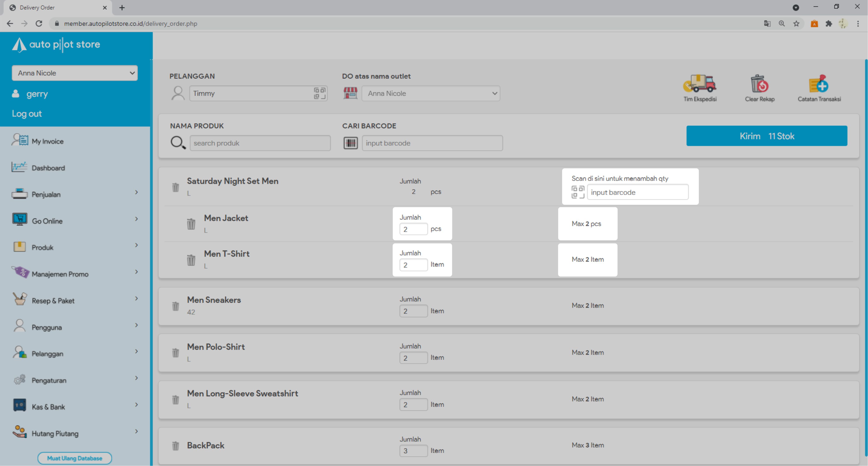868x466 pixels.
Task: Expand the Penjualan sidebar menu
Action: (x=75, y=194)
